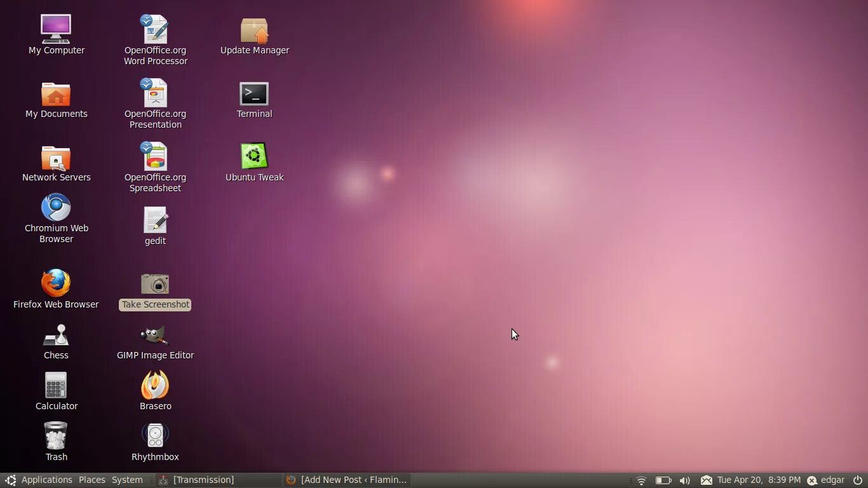Open the My Computer desktop icon

(x=56, y=29)
